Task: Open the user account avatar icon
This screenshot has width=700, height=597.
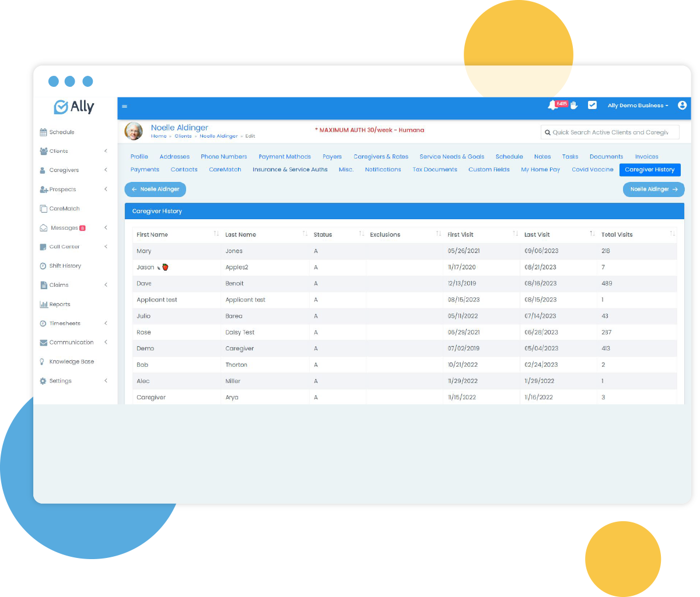Action: (x=682, y=106)
